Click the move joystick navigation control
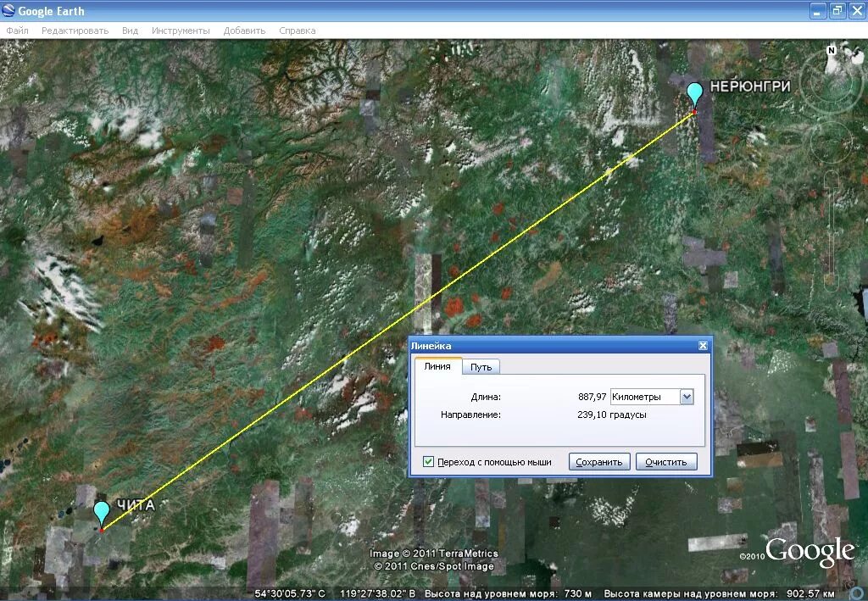Image resolution: width=868 pixels, height=601 pixels. 831,142
